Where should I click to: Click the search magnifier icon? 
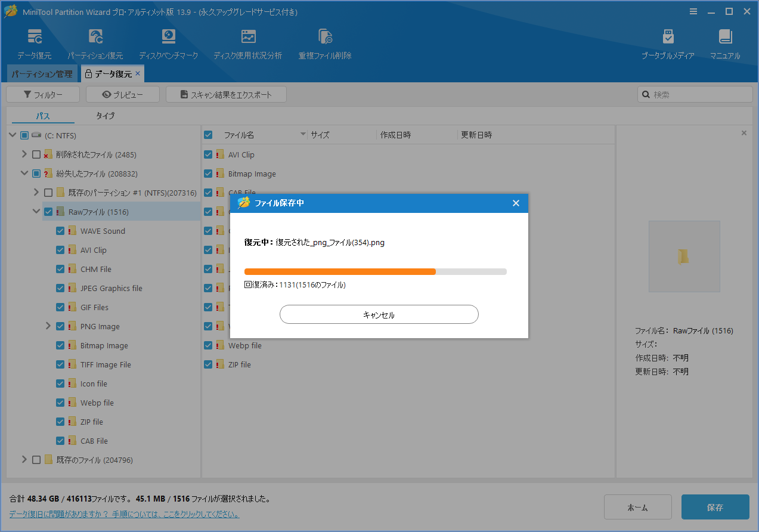coord(645,94)
